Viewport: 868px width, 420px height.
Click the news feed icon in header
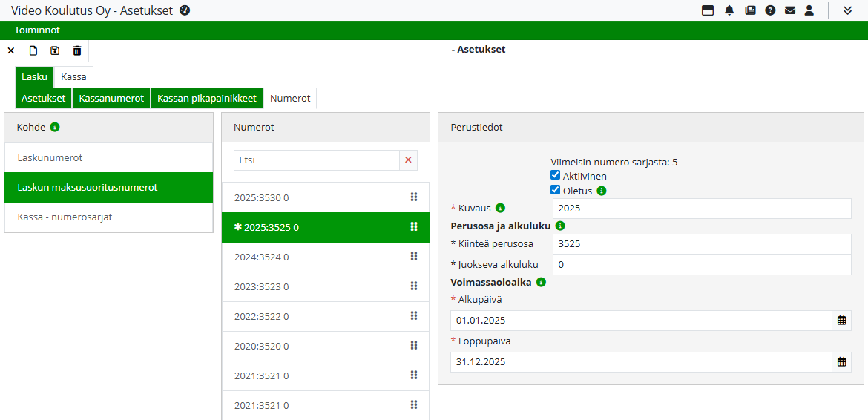click(x=750, y=10)
